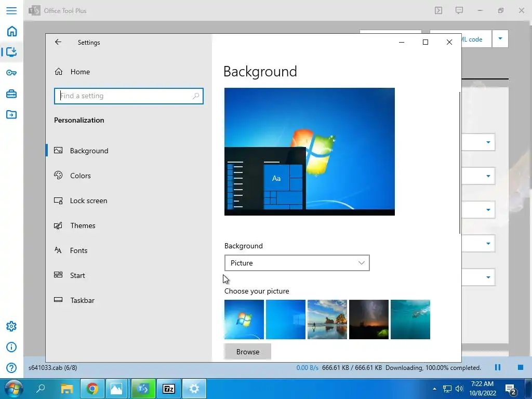Open the Toolbox page in sidebar

[x=11, y=94]
